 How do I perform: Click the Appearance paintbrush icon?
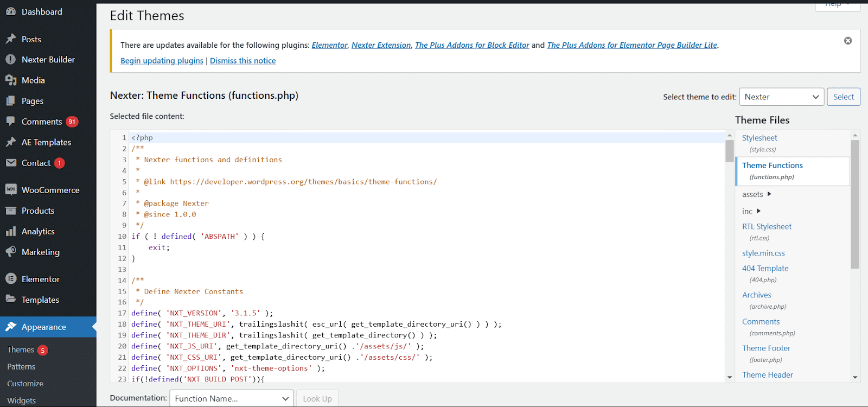[11, 327]
